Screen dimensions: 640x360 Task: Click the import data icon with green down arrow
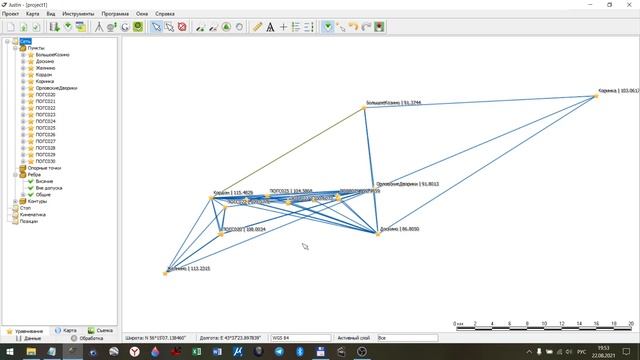click(55, 27)
